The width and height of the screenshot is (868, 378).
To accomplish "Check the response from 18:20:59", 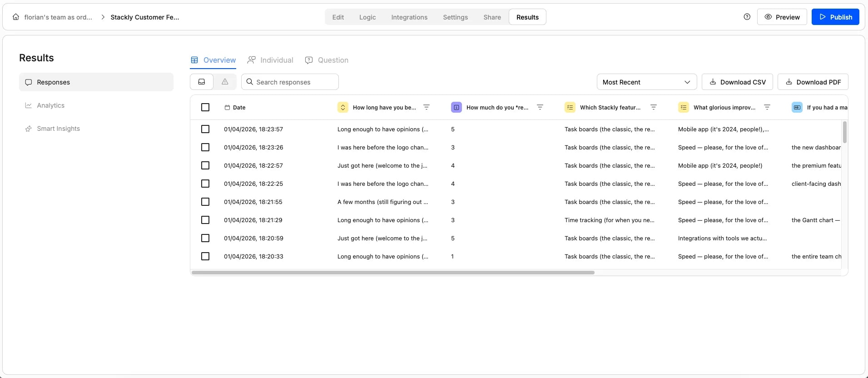I will [205, 238].
